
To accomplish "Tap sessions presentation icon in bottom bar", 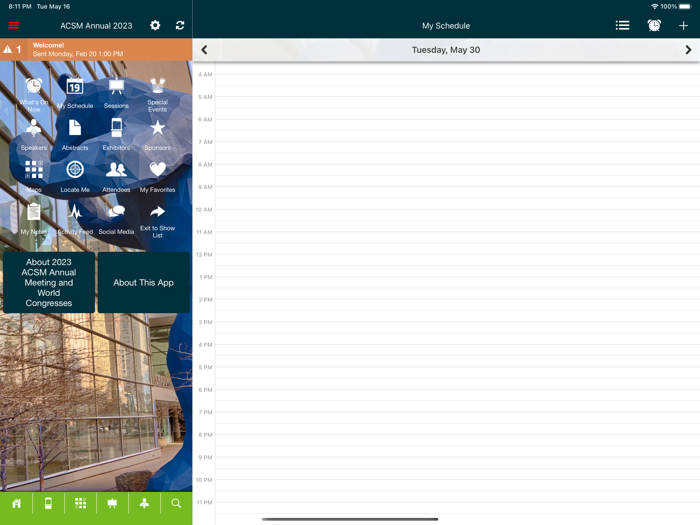I will click(x=112, y=504).
